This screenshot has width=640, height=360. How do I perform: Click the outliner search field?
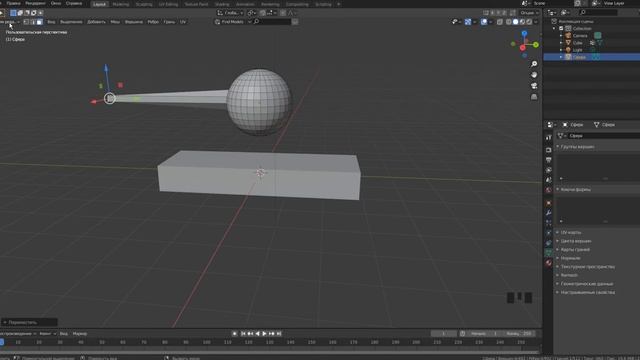coord(598,13)
